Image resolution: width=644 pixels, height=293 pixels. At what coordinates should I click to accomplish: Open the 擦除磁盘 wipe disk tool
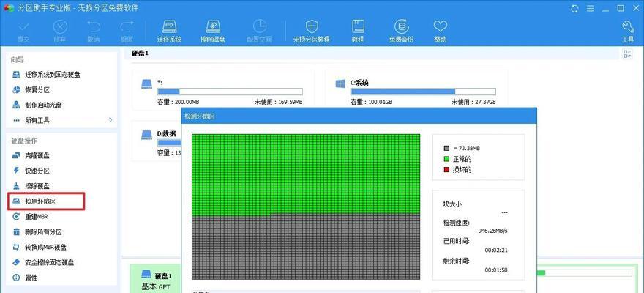[x=214, y=31]
